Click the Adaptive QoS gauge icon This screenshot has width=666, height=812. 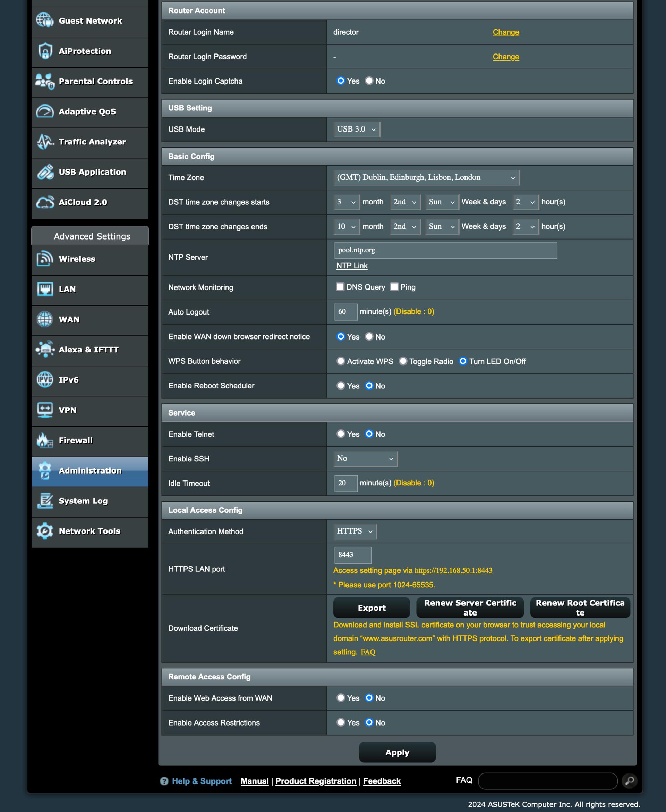click(45, 112)
